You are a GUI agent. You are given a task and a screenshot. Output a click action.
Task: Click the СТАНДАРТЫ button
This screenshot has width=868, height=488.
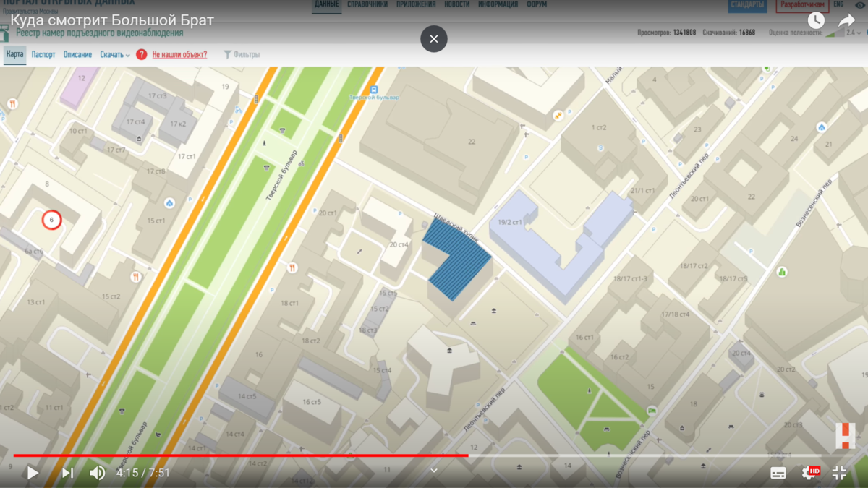click(747, 5)
